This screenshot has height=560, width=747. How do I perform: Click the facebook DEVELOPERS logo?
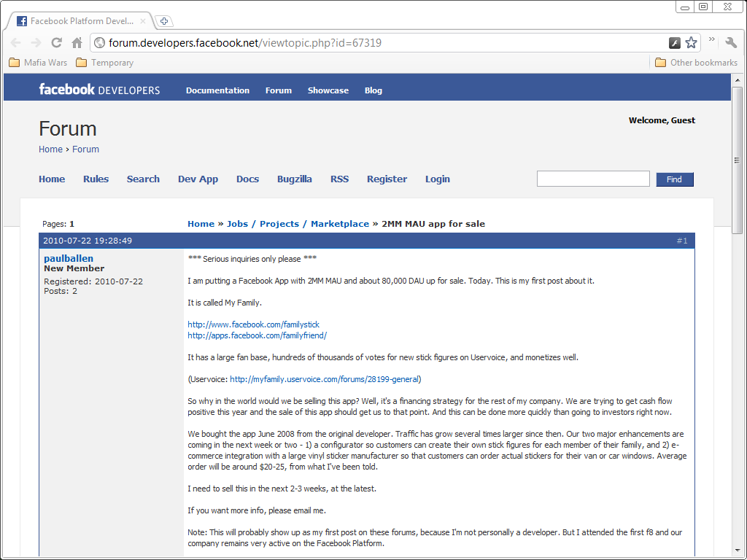click(x=99, y=90)
